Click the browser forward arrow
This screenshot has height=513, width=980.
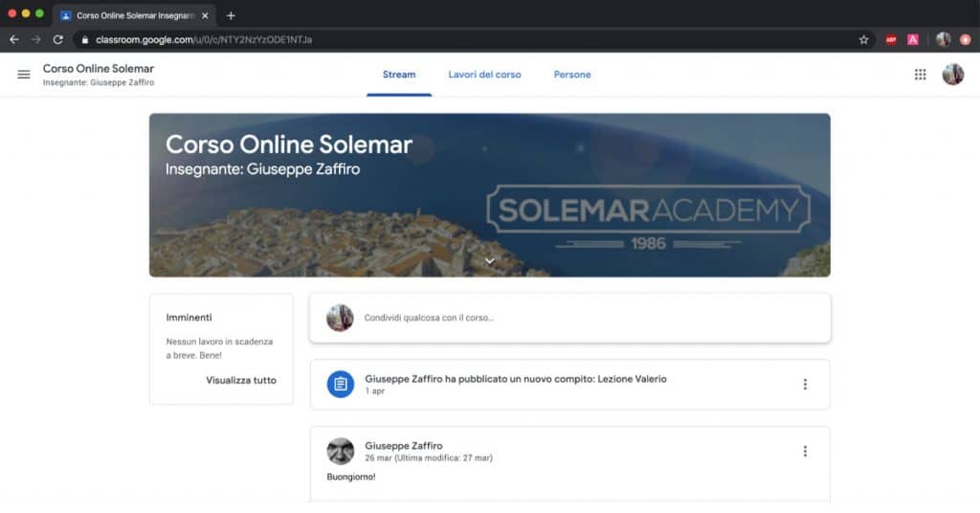click(x=35, y=39)
